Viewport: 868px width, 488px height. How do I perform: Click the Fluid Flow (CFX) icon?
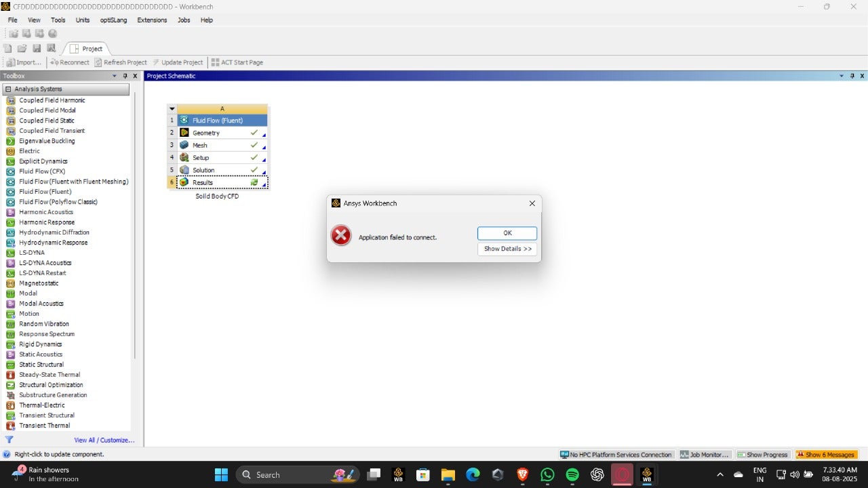click(11, 171)
